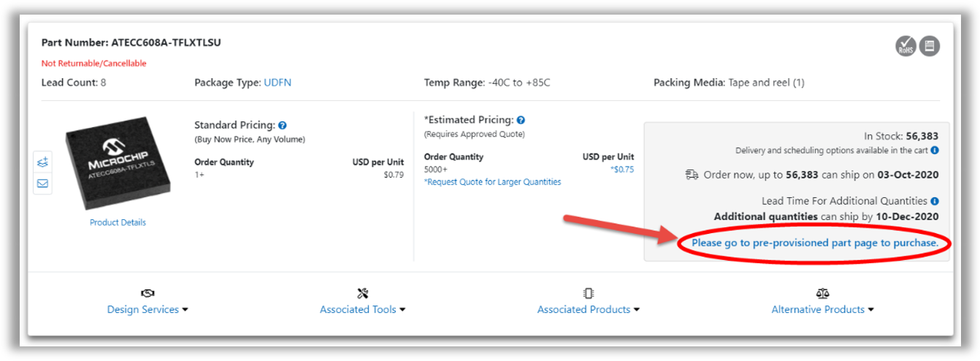Screen dimensions: 980x361
Task: Click the Standard Pricing help icon
Action: tap(283, 126)
